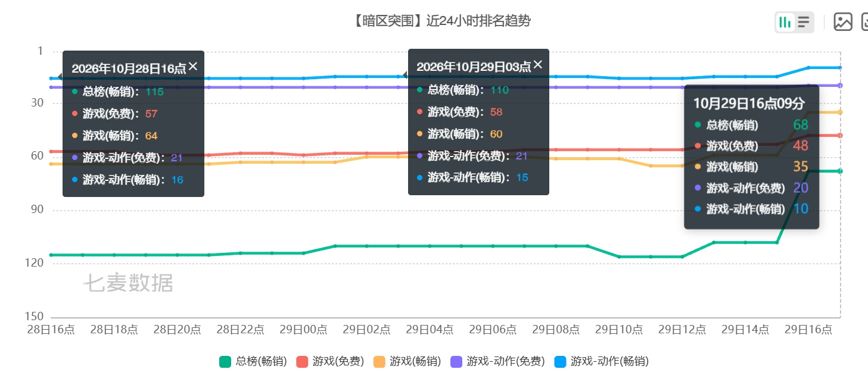Click the x-axis label 29日06点

493,330
